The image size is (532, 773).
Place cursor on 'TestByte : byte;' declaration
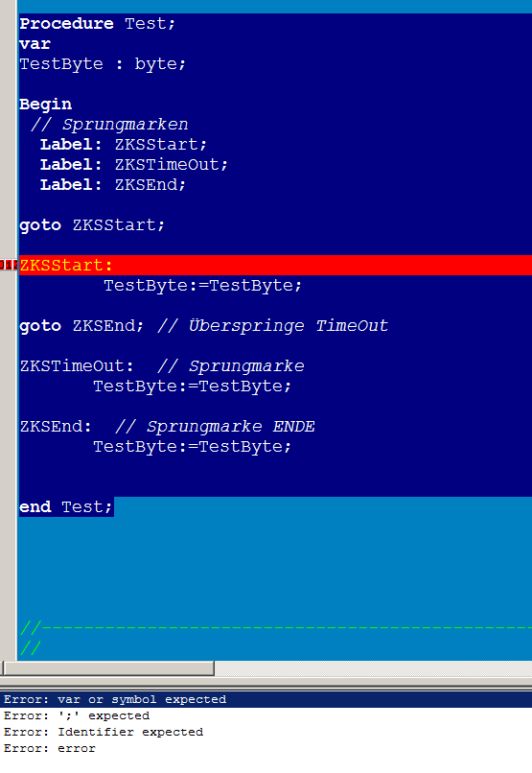pos(103,64)
